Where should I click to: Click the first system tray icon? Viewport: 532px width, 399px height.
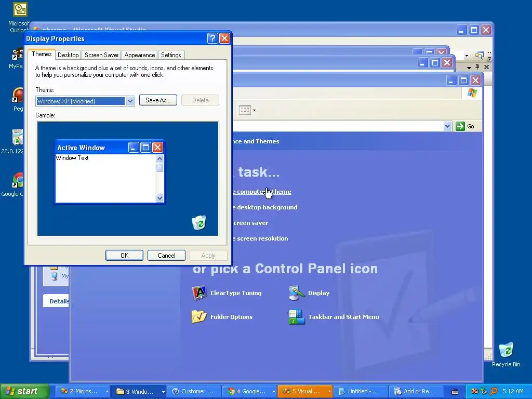[475, 391]
